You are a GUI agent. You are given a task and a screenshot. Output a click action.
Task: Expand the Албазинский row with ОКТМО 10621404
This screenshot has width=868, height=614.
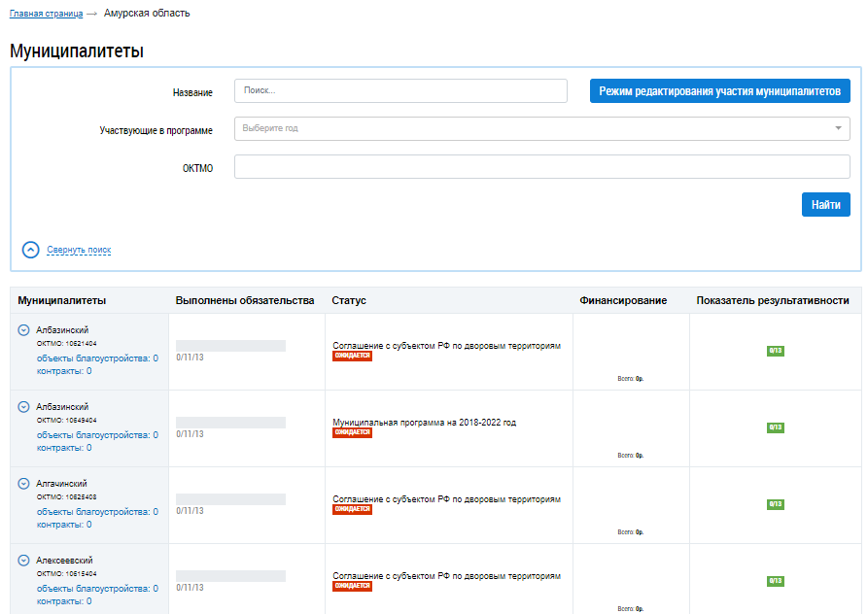[x=24, y=330]
